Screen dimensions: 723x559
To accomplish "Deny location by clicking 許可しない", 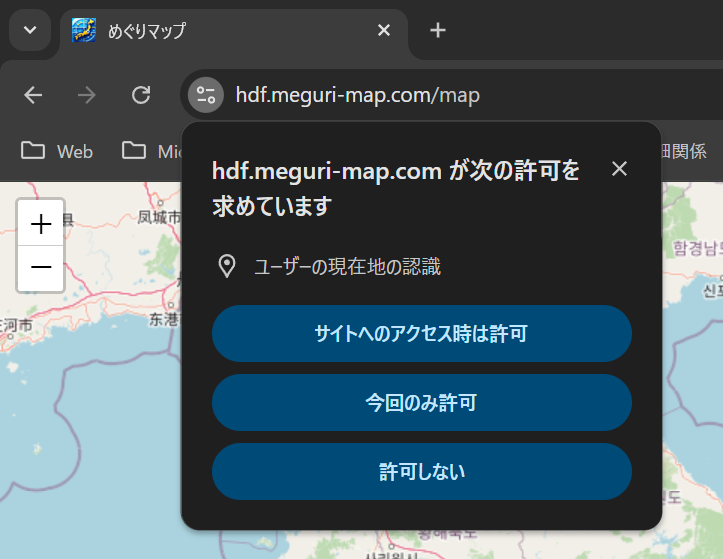I will 421,472.
